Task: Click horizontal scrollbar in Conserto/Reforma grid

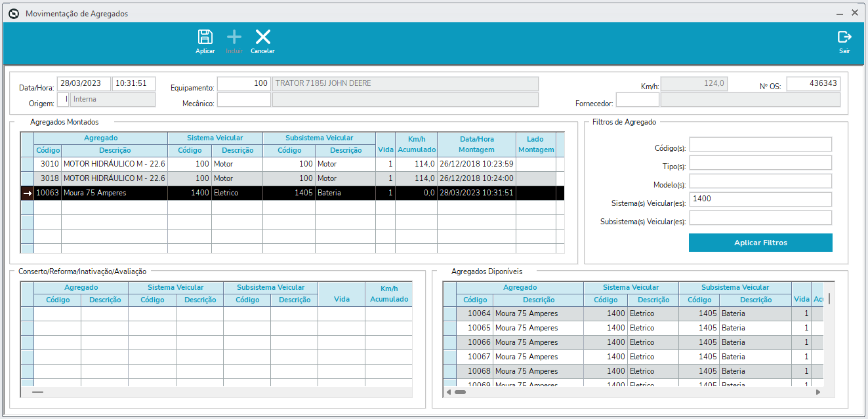Action: pos(37,392)
